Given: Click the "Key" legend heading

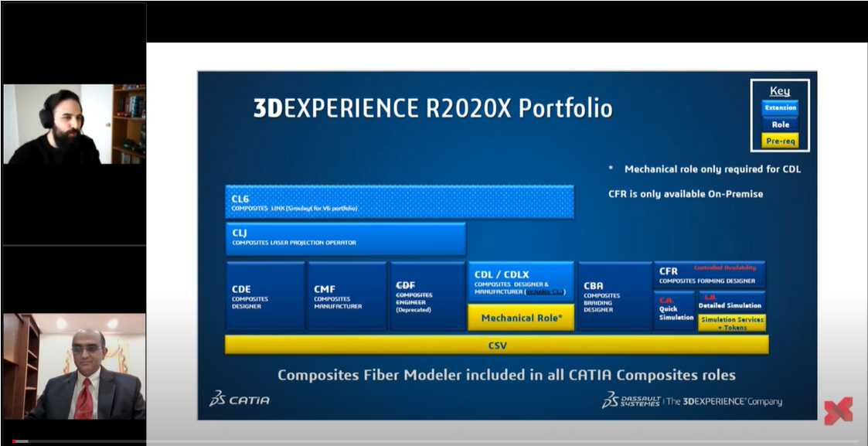Looking at the screenshot, I should pos(780,91).
